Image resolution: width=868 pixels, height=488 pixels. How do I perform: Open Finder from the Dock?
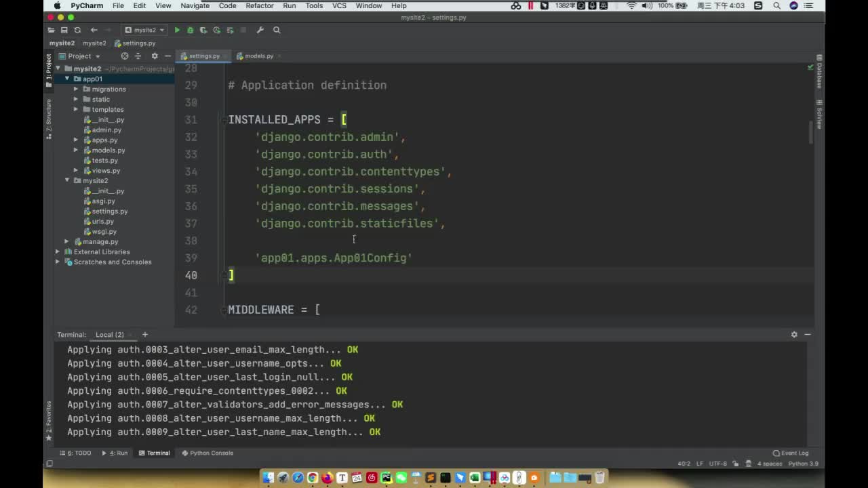click(268, 478)
